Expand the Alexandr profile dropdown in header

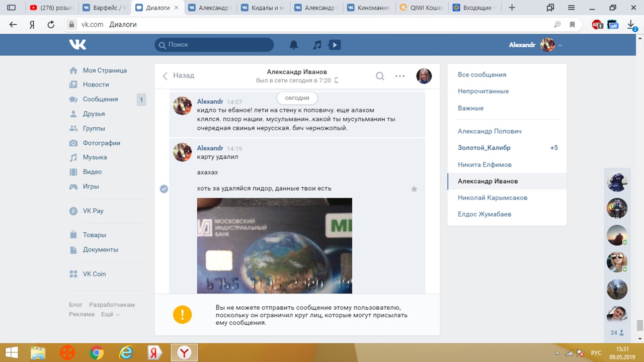[560, 45]
